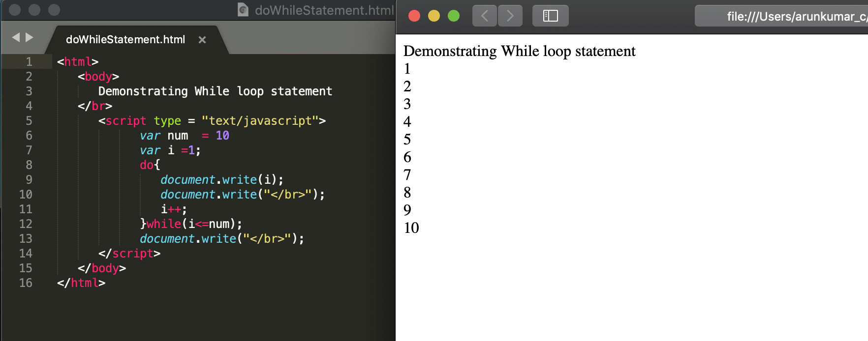The image size is (868, 341).
Task: Click the 'var num = 10' line
Action: coord(185,136)
